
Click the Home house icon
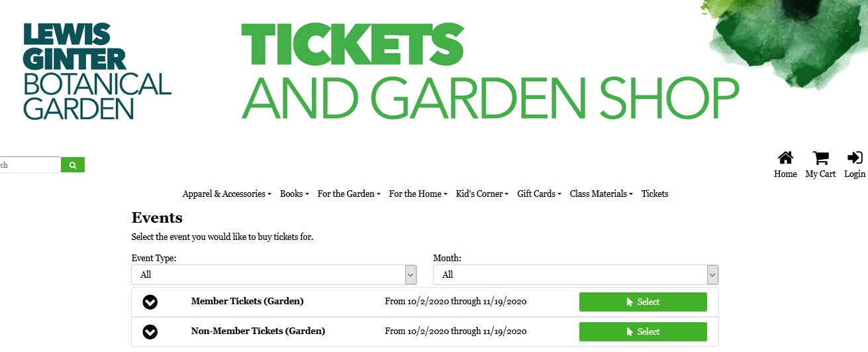(785, 158)
